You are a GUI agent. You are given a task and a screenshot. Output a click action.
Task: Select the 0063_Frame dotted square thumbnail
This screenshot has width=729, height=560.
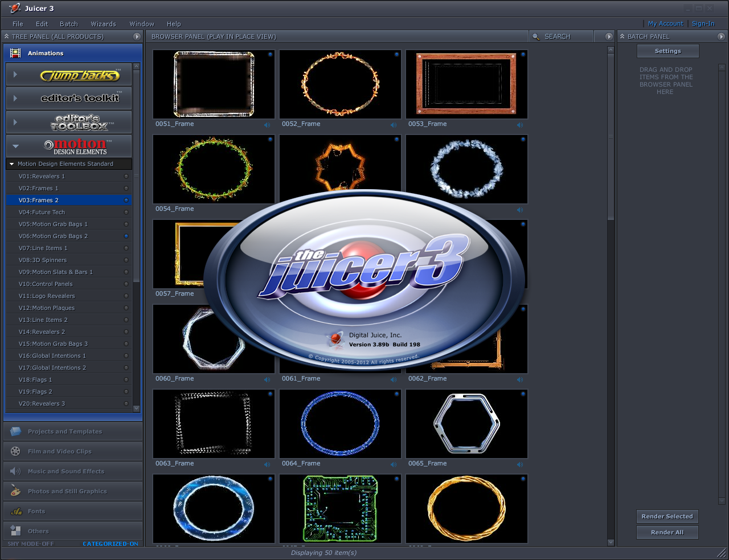tap(214, 424)
